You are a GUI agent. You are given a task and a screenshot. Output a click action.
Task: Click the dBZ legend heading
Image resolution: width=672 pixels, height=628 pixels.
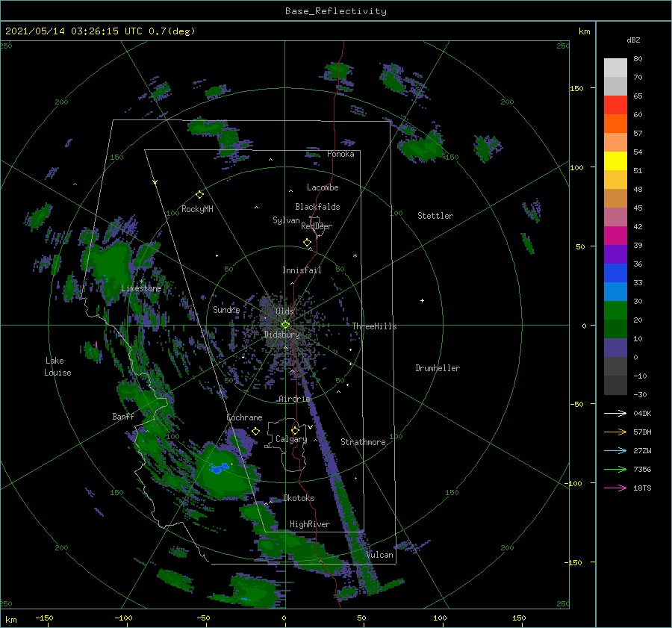(x=633, y=40)
